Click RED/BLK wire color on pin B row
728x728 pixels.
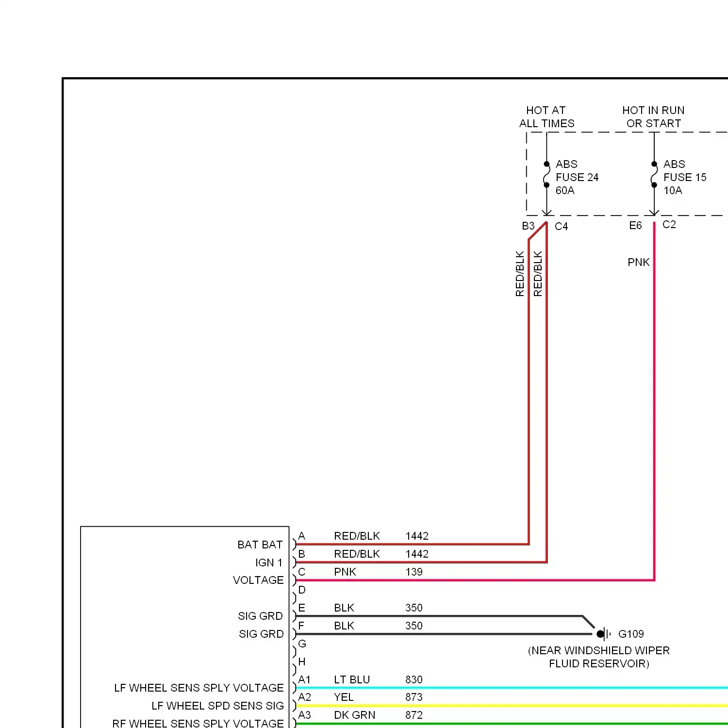[357, 554]
